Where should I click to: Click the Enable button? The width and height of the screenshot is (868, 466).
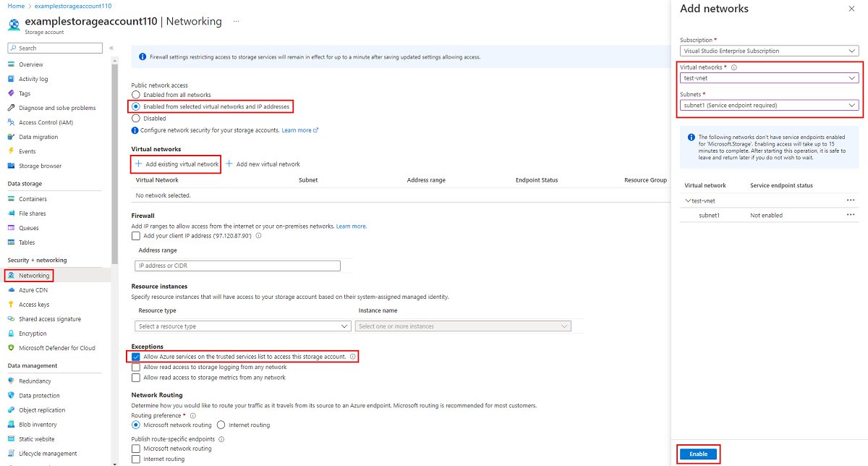(698, 454)
